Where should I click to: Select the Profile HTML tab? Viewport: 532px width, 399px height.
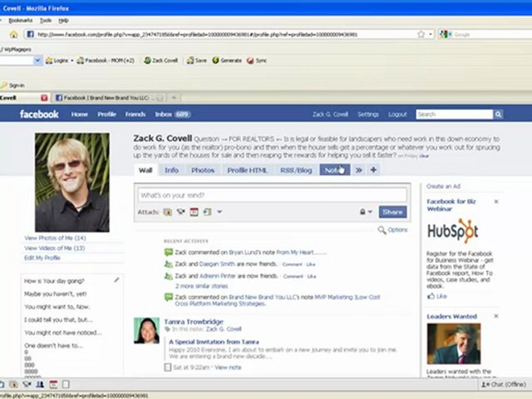click(247, 170)
